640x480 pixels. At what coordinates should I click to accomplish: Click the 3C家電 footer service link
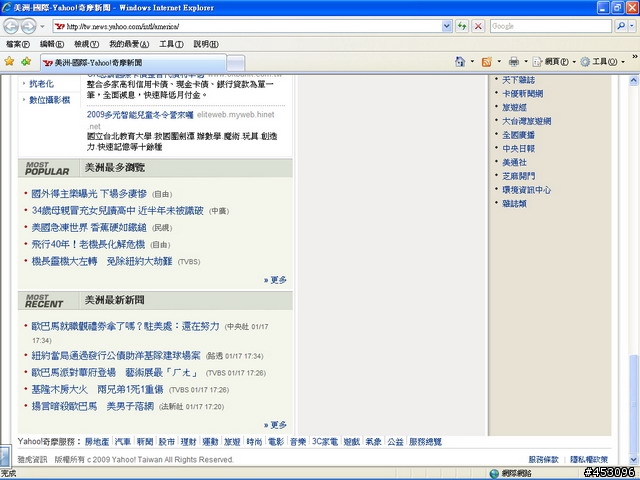(x=325, y=442)
